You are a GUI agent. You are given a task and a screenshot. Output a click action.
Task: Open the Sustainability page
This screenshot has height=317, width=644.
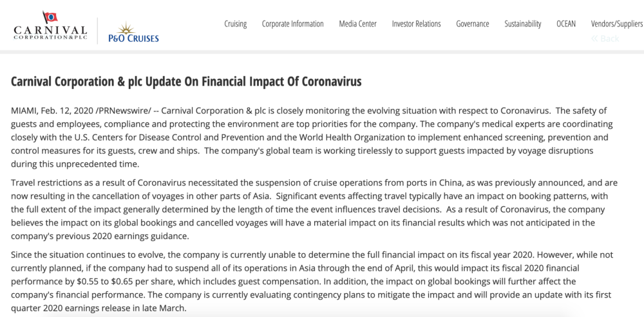click(523, 24)
